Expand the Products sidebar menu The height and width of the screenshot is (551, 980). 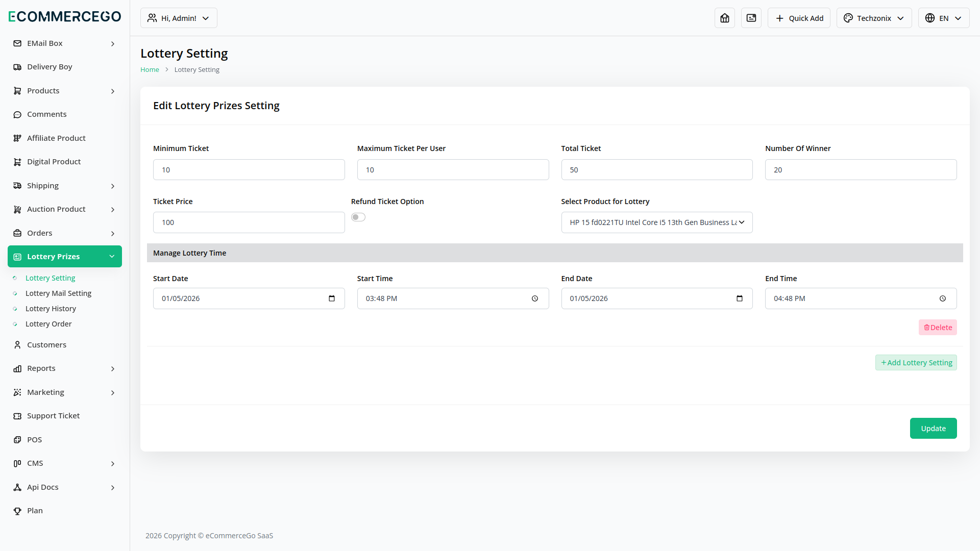tap(65, 91)
